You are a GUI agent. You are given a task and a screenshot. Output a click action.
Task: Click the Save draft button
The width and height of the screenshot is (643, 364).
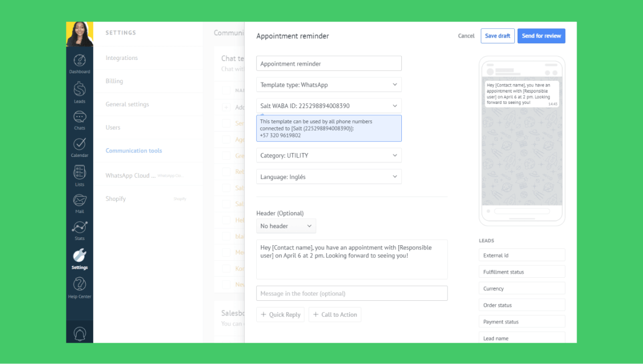(x=498, y=36)
